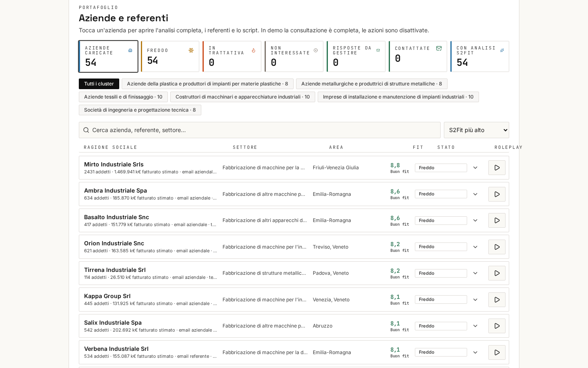The image size is (588, 368).
Task: Filter by the Freddo stat card
Action: point(170,56)
